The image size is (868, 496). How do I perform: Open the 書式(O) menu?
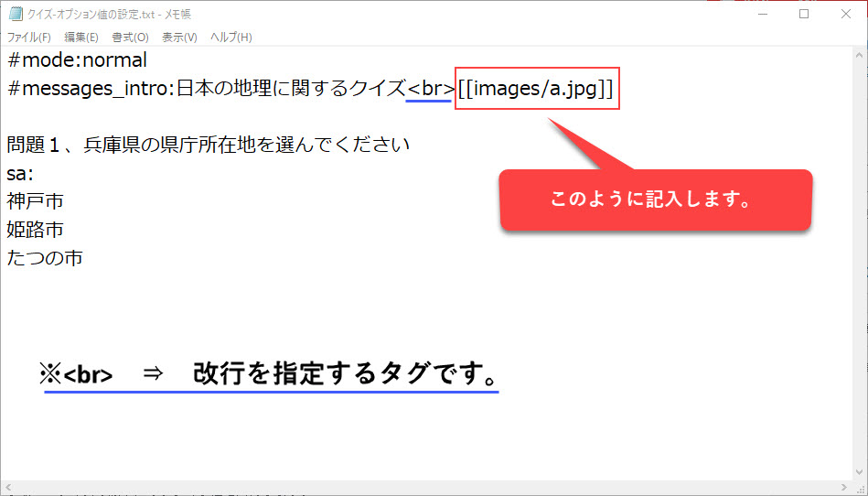[131, 38]
